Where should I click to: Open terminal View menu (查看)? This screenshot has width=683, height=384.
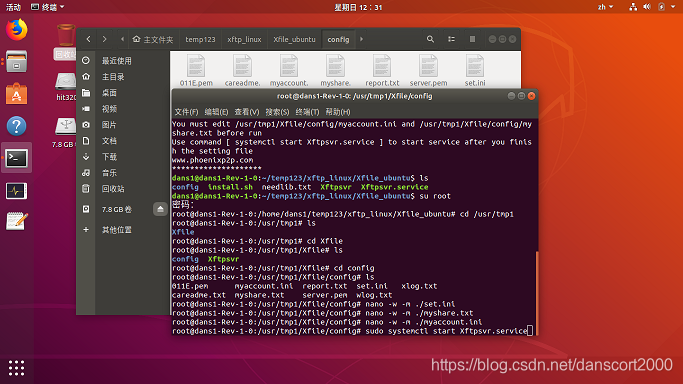247,112
